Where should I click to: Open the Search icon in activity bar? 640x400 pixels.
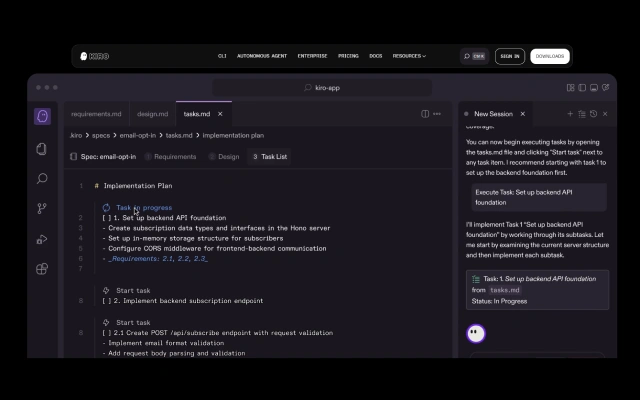[x=42, y=179]
